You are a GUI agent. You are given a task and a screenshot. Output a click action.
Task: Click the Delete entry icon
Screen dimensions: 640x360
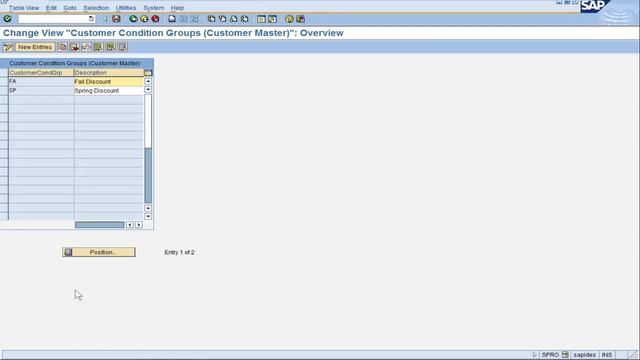74,47
